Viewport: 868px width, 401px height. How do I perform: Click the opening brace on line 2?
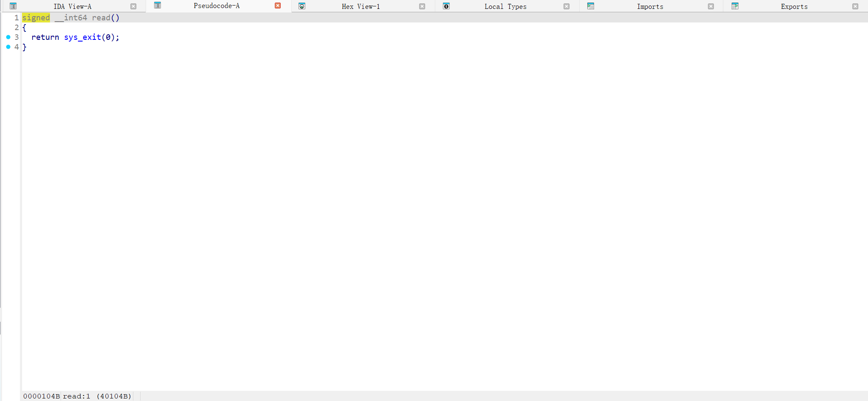coord(24,28)
